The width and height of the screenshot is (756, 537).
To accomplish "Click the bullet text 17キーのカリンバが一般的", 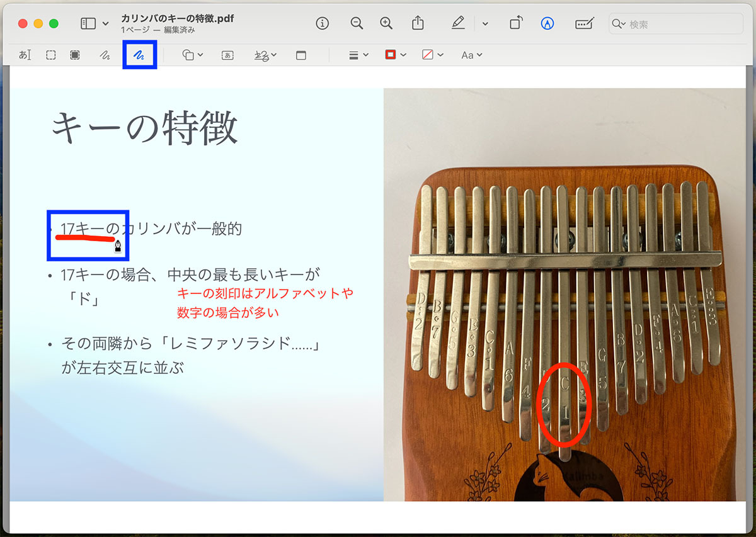I will click(151, 229).
